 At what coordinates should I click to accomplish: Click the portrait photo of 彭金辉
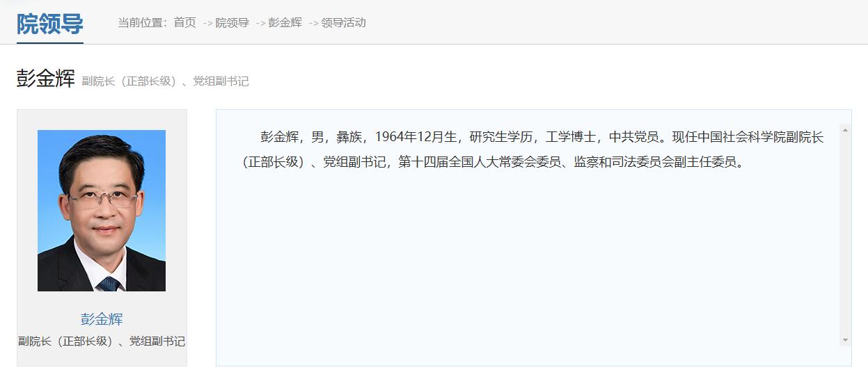(102, 211)
